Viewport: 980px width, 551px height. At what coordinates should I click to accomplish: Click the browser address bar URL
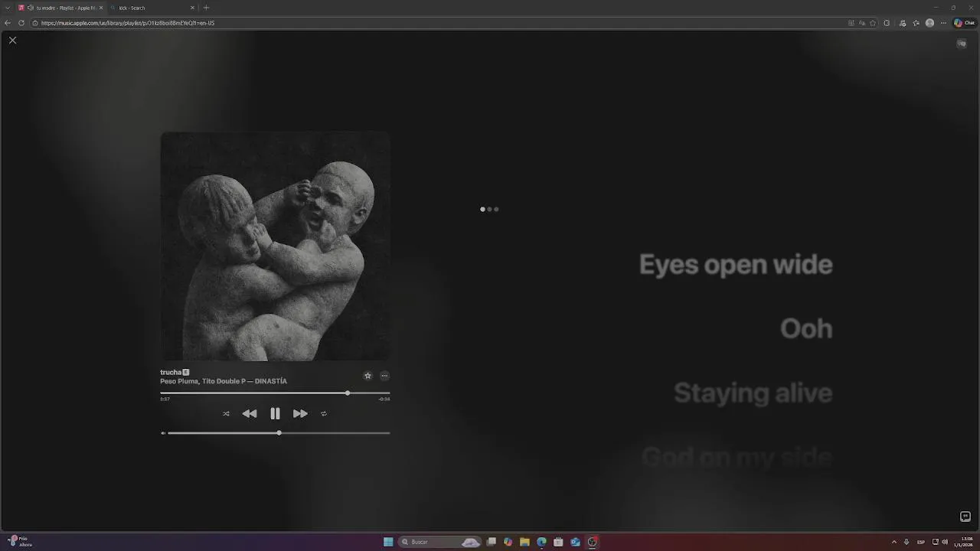click(128, 23)
